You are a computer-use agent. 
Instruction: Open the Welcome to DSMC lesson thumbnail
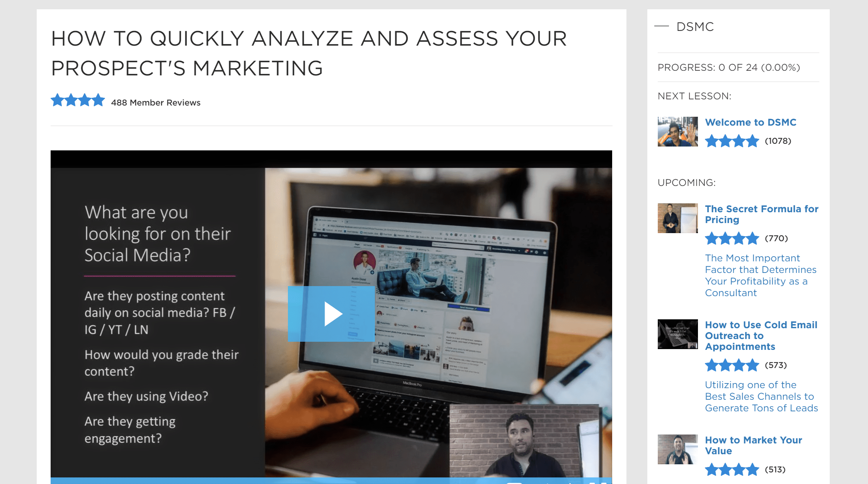(x=677, y=131)
